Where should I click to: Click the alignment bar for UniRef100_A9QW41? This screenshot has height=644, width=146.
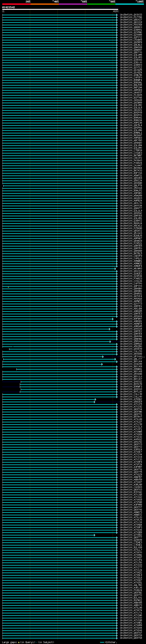click(67, 369)
